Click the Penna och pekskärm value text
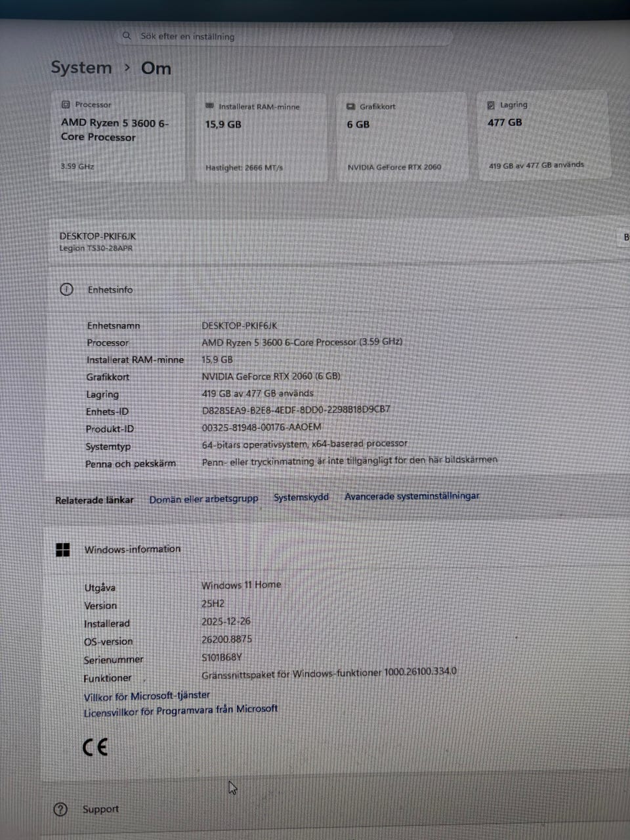This screenshot has height=840, width=630. 349,461
